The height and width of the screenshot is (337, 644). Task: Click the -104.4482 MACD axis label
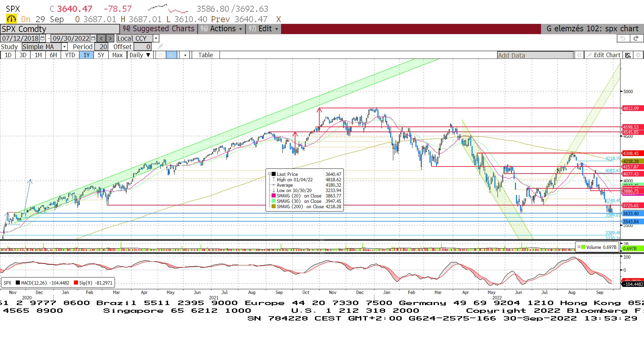[x=633, y=284]
